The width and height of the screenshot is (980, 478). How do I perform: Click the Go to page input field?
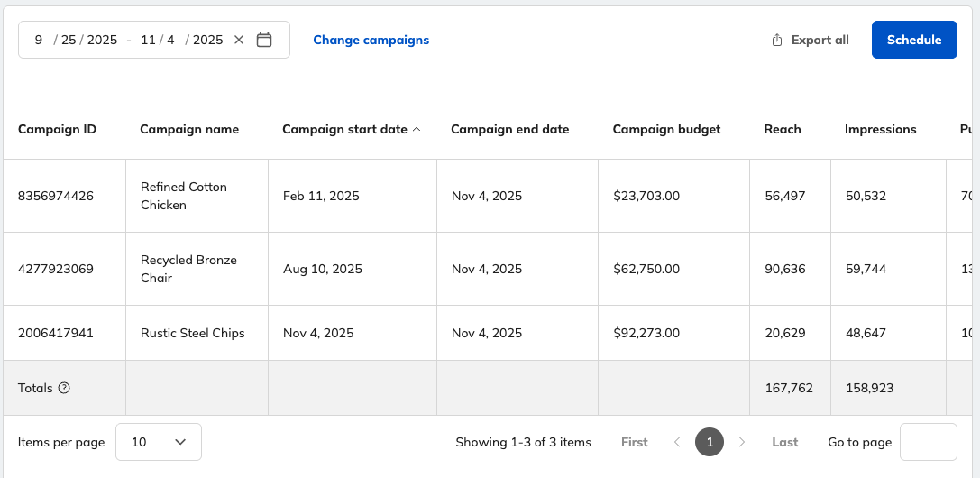928,442
